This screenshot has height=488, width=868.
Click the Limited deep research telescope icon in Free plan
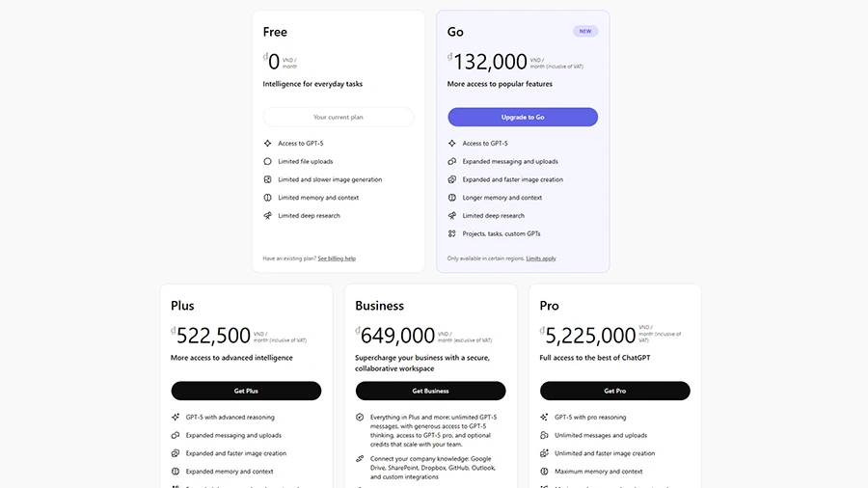[268, 216]
